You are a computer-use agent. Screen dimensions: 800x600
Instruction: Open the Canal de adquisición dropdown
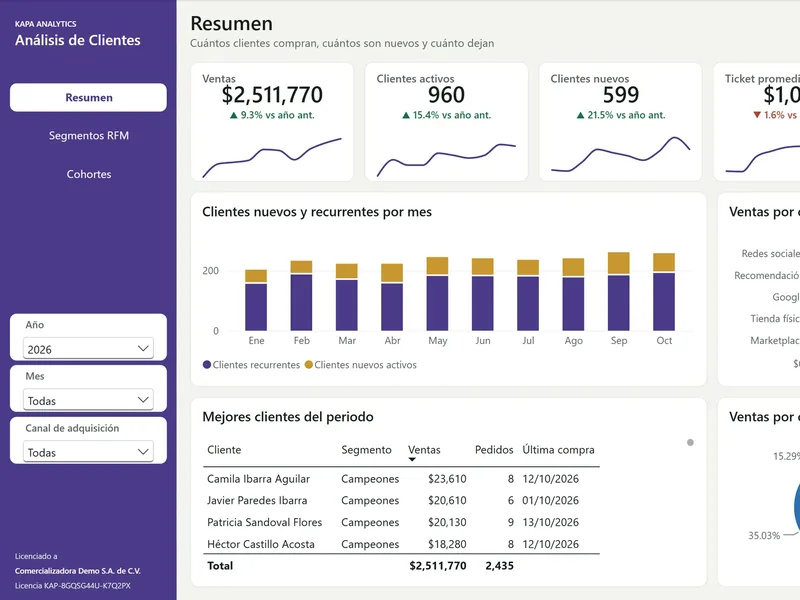88,452
